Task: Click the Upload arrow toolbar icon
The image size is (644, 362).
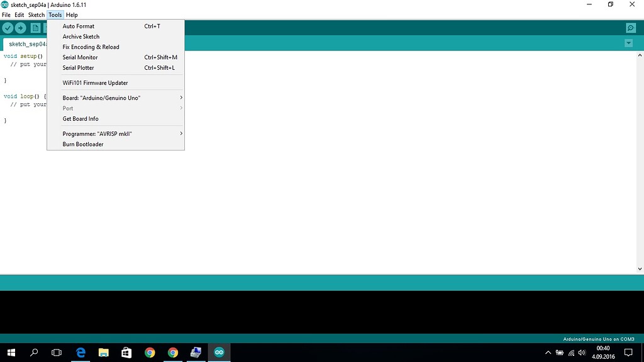Action: (20, 28)
